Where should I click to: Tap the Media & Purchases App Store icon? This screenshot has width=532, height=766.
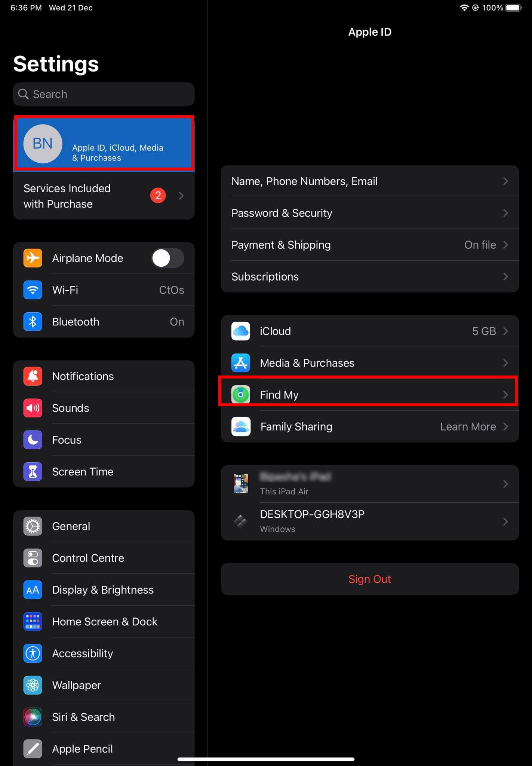coord(241,363)
